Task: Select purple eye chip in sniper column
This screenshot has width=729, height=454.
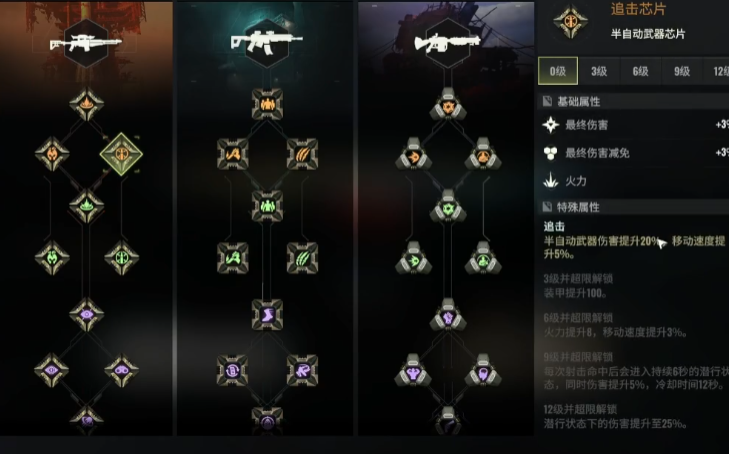Action: tap(86, 315)
